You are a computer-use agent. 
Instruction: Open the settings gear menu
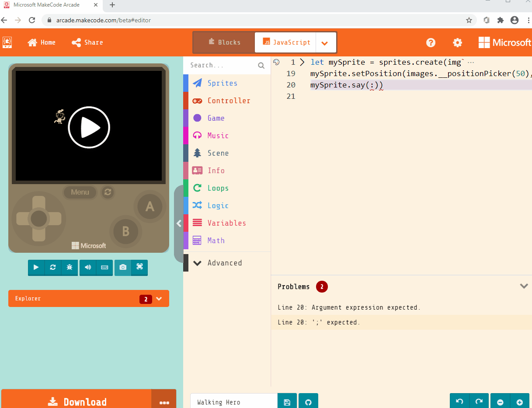(457, 42)
